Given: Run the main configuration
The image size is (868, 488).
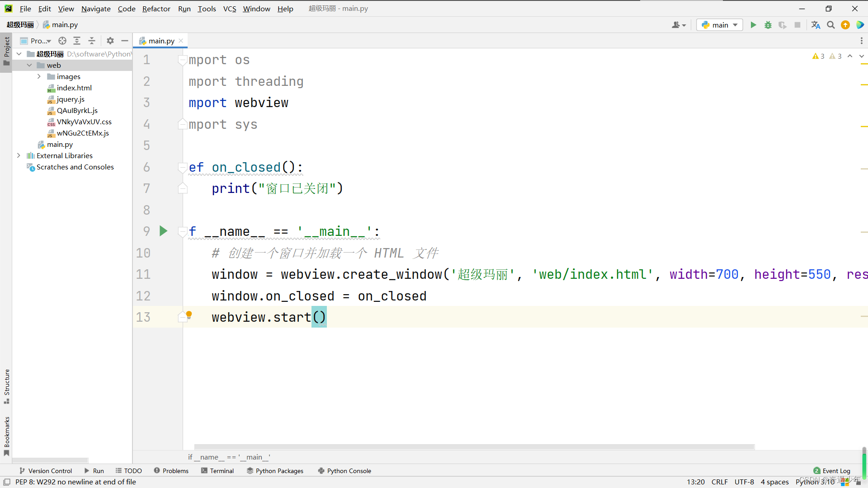Looking at the screenshot, I should tap(753, 25).
